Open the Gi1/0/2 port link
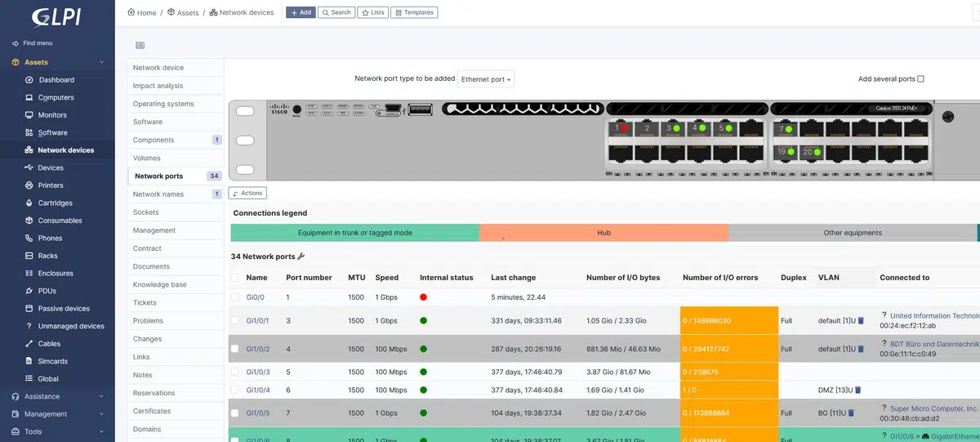 coord(258,349)
